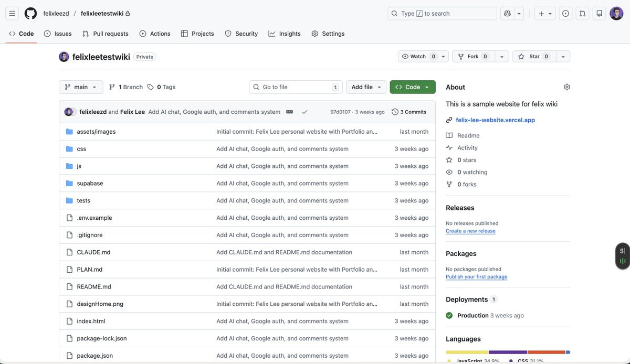Switch to the Issues tab

[58, 34]
